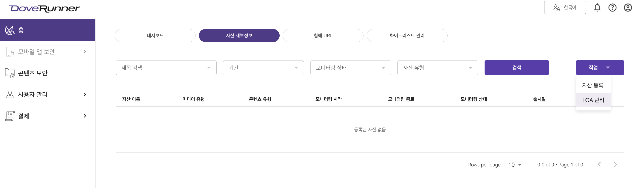
Task: Expand the 결제 submenu chevron
Action: click(x=85, y=116)
